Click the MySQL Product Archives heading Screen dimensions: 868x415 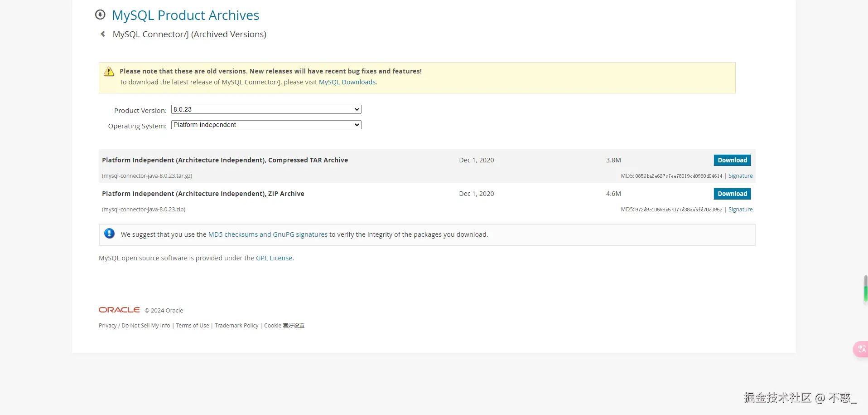[185, 15]
